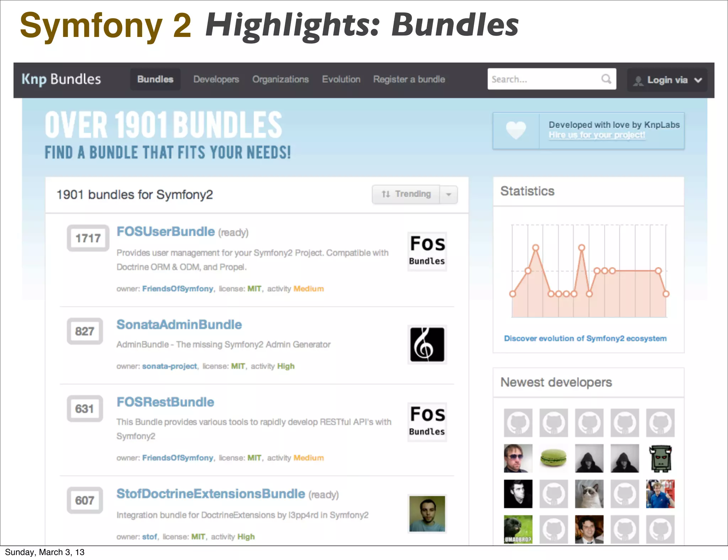Image resolution: width=728 pixels, height=560 pixels.
Task: Open FriendsOfSymfony owner link under FOSUserBundle
Action: pyautogui.click(x=178, y=289)
